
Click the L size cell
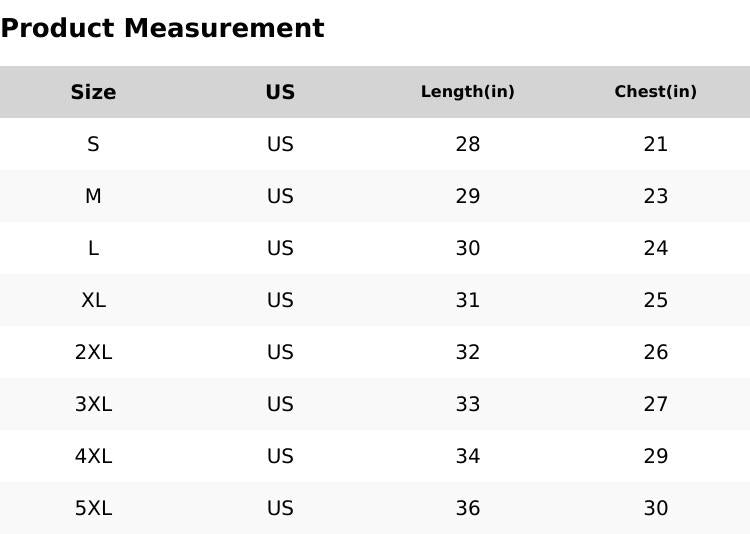[x=93, y=248]
